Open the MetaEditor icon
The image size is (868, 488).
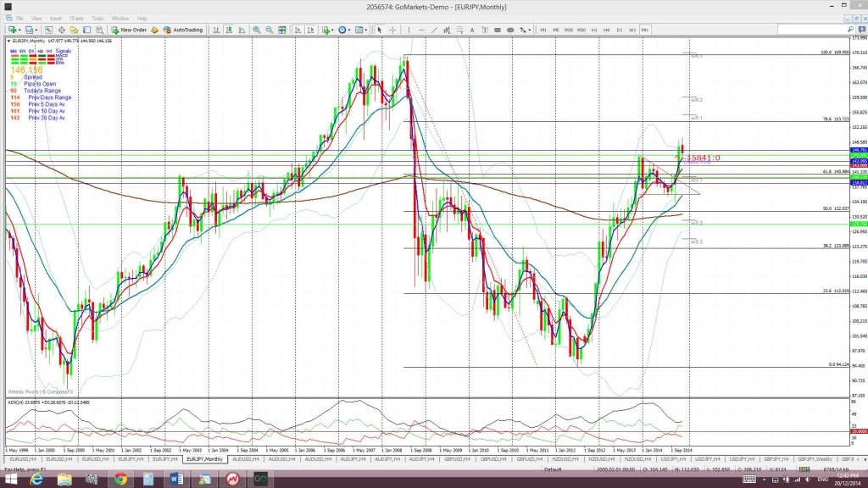click(x=154, y=30)
